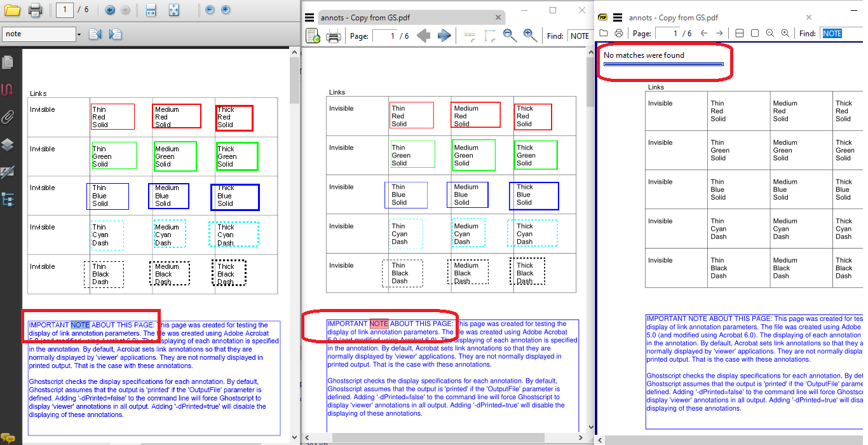Open the model tree panel in left sidebar

(8, 199)
